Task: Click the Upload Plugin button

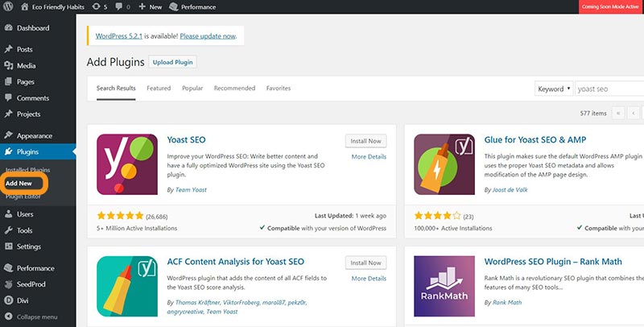Action: click(172, 62)
